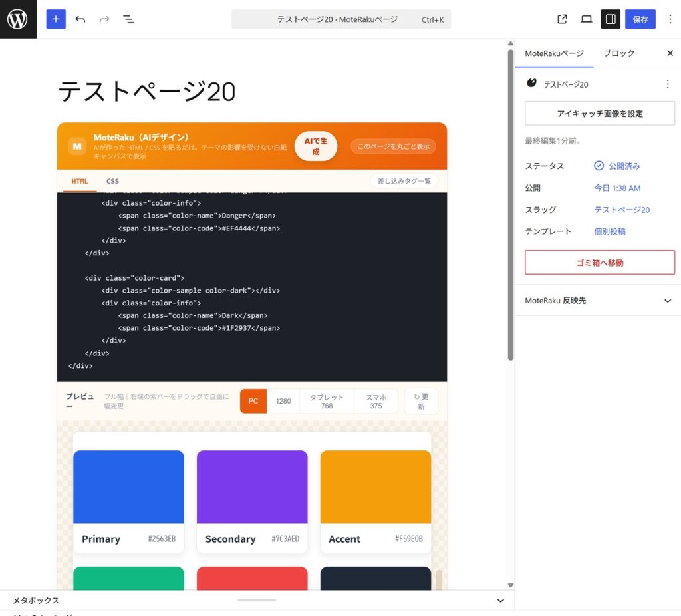Click the WordPress logo icon
681x616 pixels.
18,19
